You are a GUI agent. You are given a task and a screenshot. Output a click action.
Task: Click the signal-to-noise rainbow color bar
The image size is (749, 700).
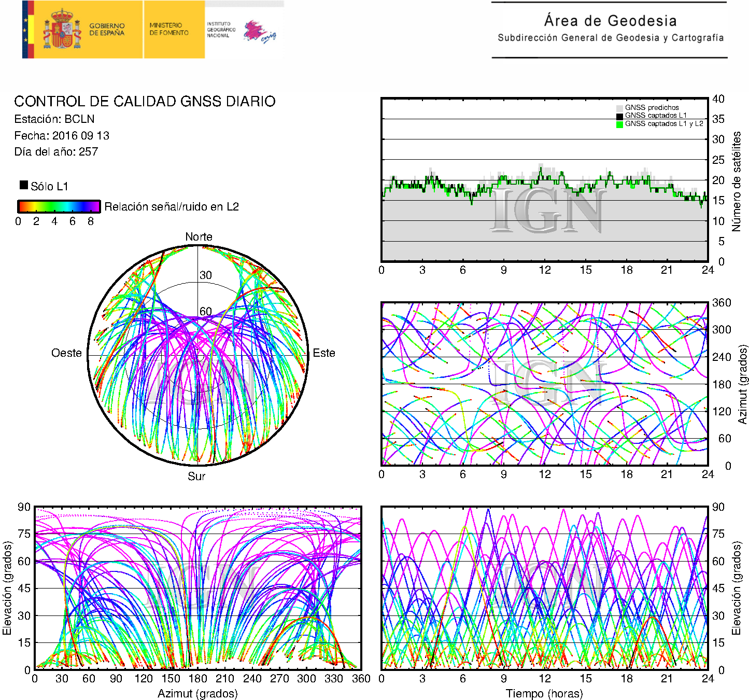[x=59, y=206]
